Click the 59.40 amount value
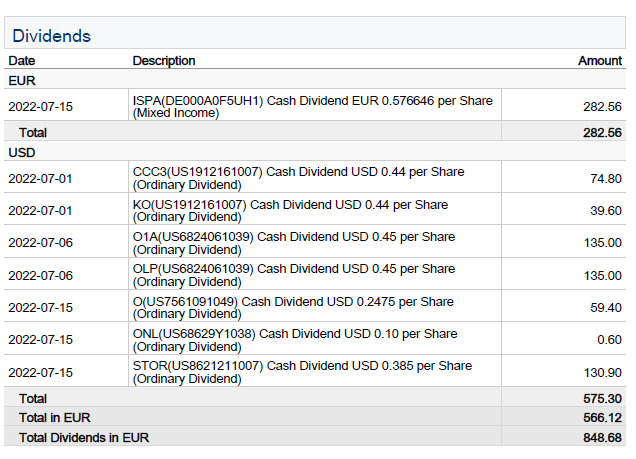Image resolution: width=636 pixels, height=459 pixels. (605, 308)
